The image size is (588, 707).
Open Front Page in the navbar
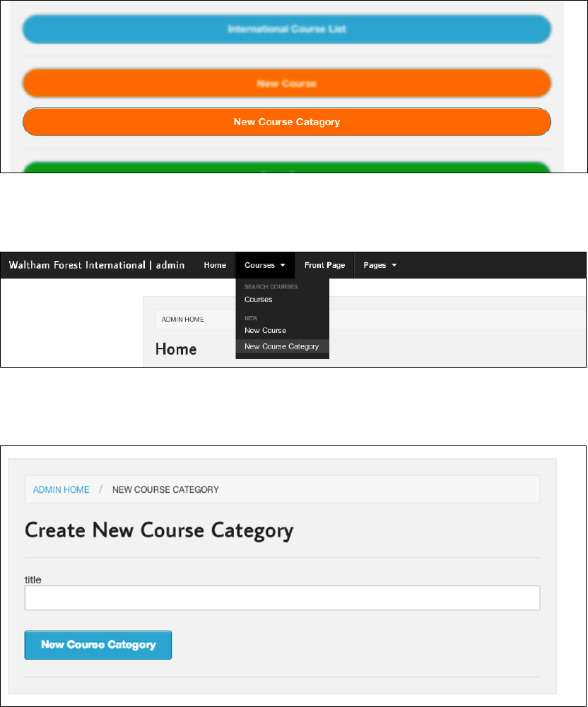[324, 265]
